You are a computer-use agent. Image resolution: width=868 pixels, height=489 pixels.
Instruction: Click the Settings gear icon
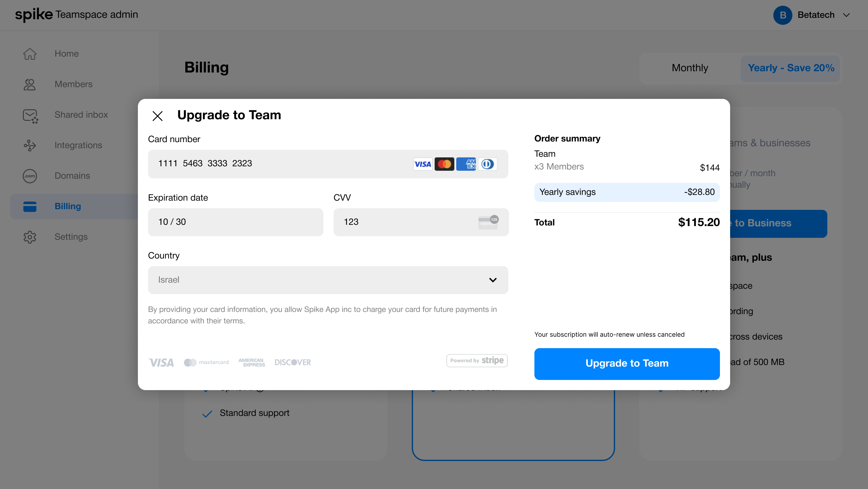click(x=30, y=237)
